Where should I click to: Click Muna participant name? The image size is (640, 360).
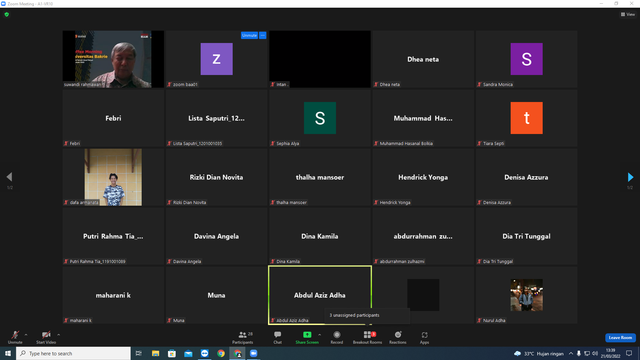point(216,295)
